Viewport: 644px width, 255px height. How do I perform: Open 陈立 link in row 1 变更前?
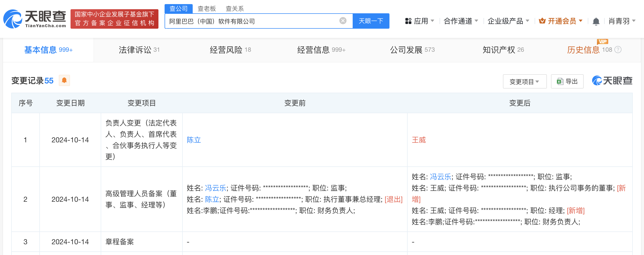(194, 140)
